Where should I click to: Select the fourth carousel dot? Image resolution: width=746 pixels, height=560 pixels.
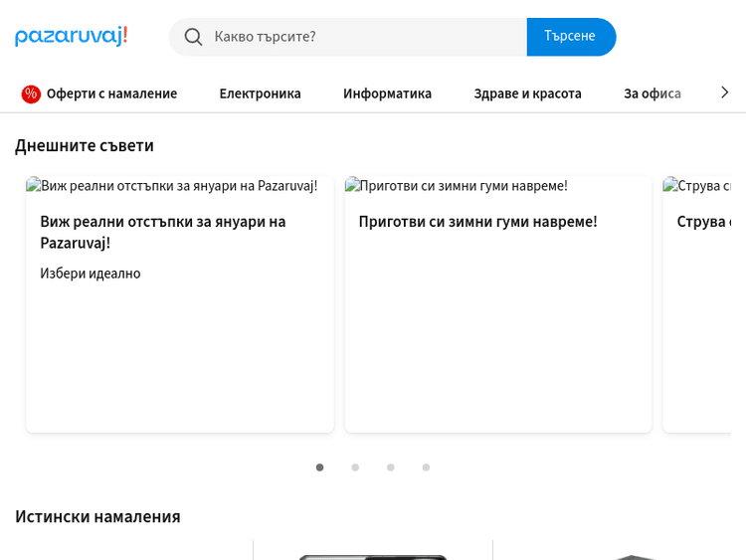[426, 467]
